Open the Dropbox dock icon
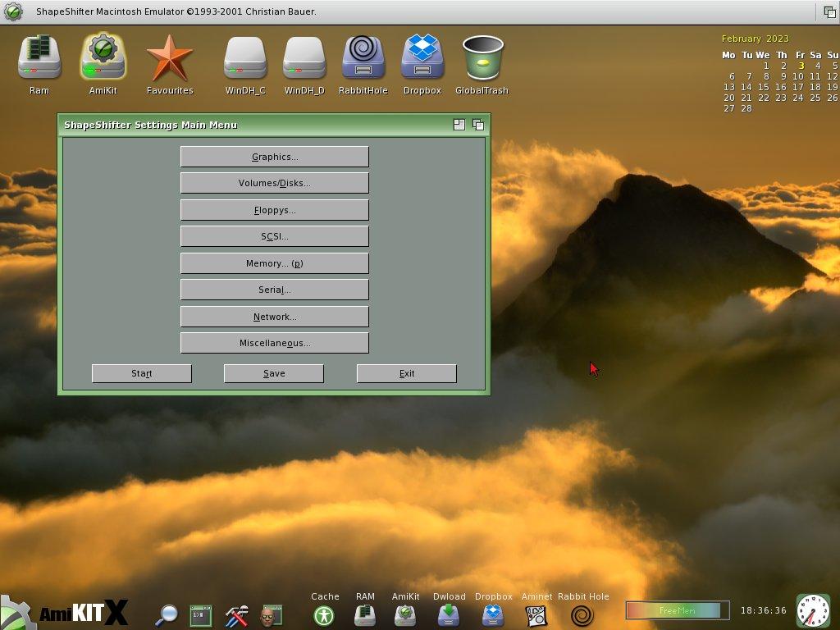Screen dimensions: 840x630 493,615
